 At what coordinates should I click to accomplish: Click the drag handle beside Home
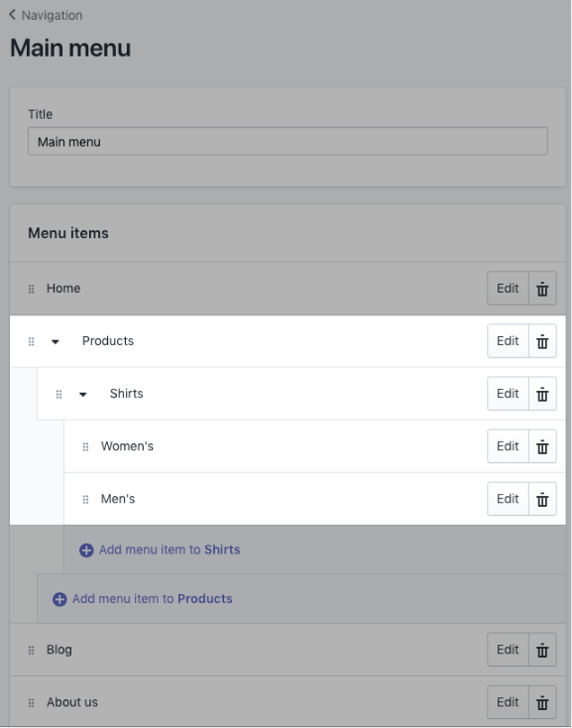point(31,289)
